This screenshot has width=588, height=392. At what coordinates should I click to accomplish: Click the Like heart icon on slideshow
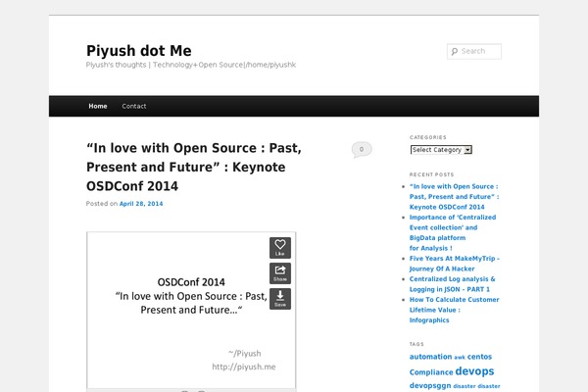click(x=280, y=248)
